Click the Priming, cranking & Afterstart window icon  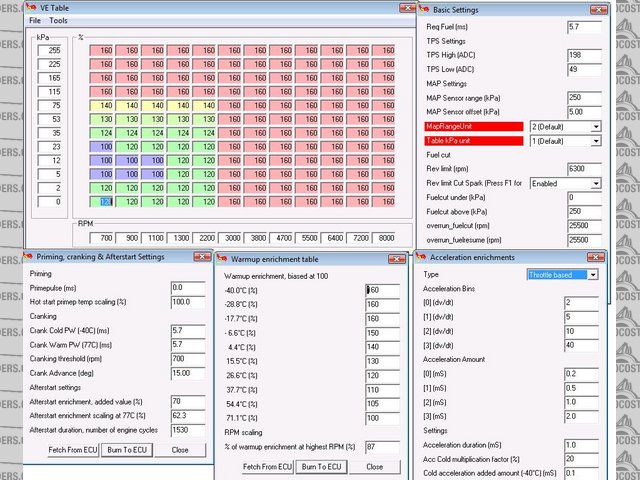click(33, 257)
